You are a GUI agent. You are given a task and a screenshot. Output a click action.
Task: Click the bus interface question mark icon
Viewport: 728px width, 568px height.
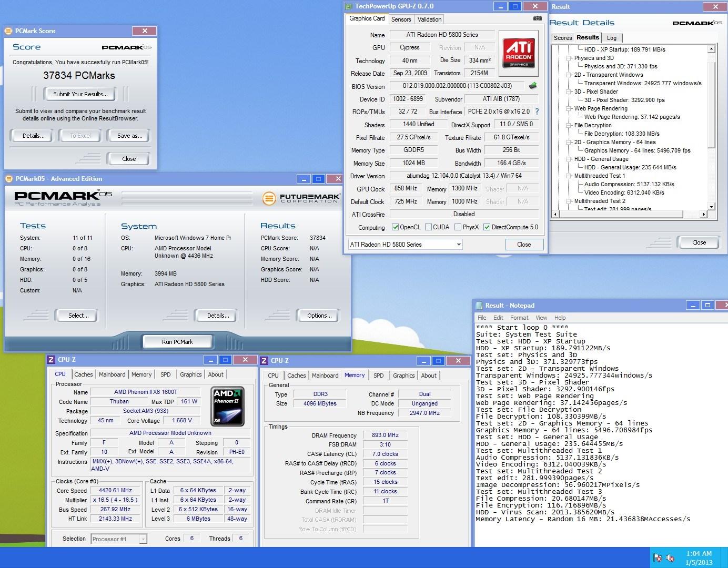tap(537, 111)
